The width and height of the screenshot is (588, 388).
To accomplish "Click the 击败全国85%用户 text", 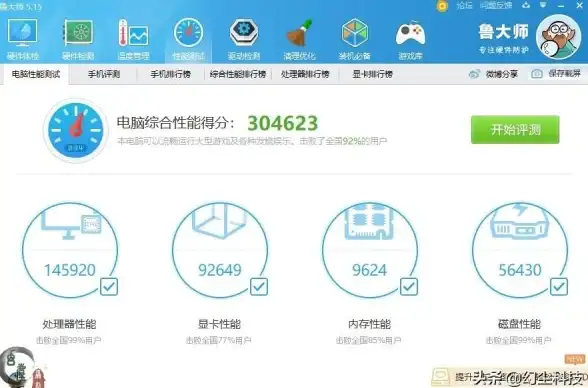I will pyautogui.click(x=369, y=340).
